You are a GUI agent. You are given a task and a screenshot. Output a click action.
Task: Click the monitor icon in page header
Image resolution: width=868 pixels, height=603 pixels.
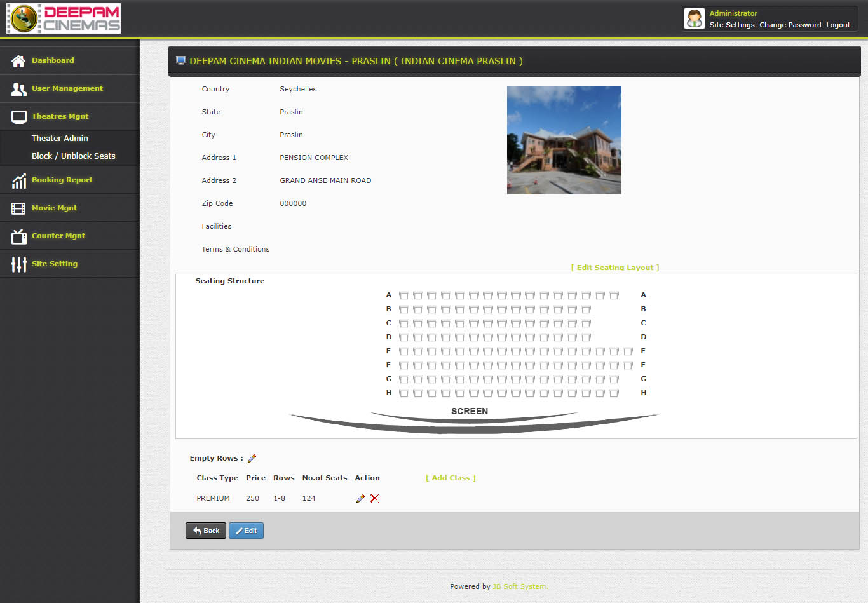[180, 61]
